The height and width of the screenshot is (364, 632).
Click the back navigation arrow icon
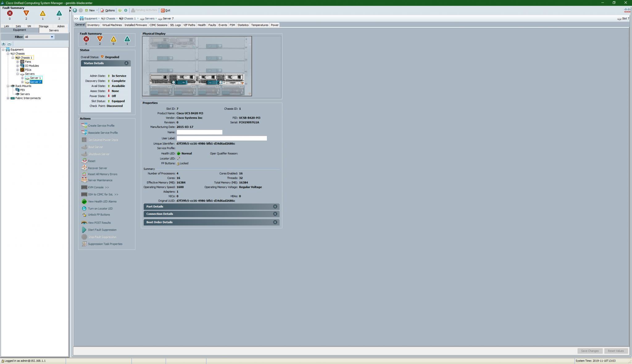75,10
